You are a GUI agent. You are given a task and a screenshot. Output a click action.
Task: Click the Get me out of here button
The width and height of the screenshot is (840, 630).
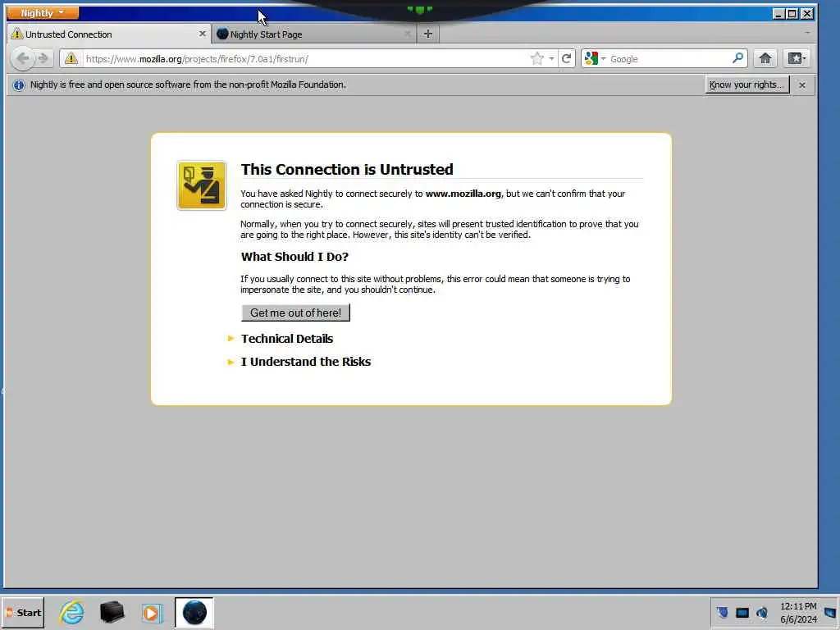point(295,313)
